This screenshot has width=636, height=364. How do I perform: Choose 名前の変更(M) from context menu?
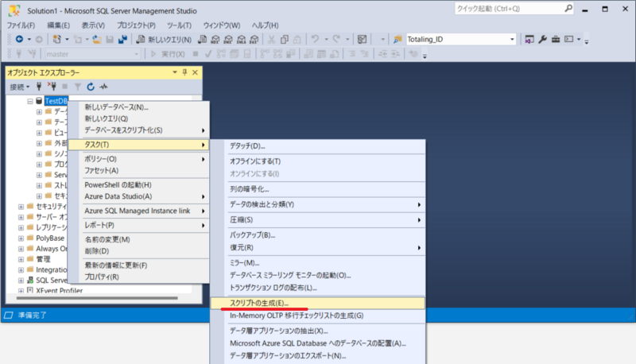(x=138, y=239)
